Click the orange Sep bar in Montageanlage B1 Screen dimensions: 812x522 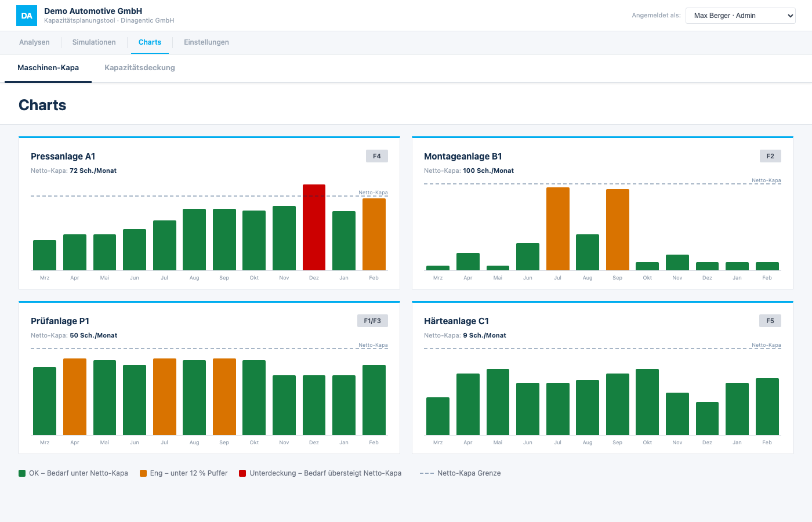coord(618,230)
